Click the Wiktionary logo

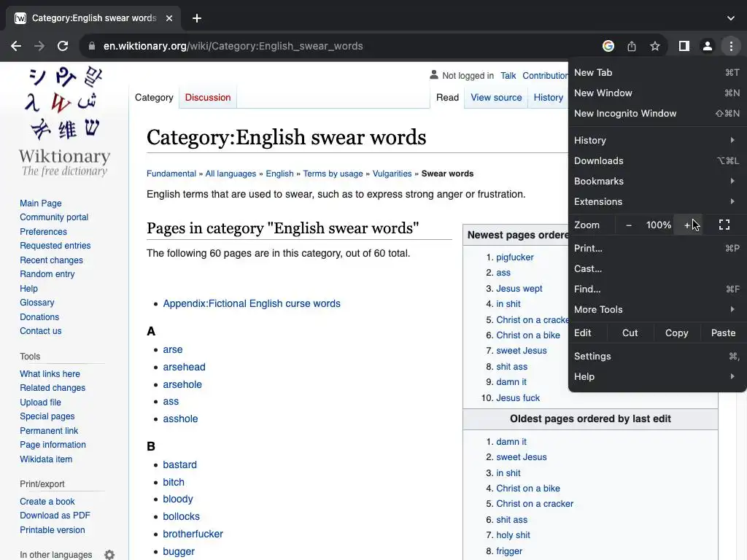pos(64,122)
